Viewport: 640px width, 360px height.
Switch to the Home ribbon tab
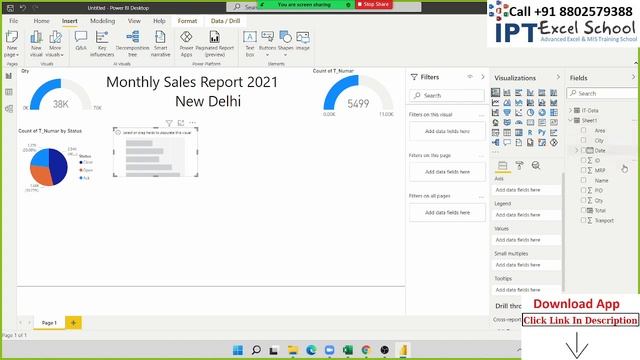coord(42,21)
